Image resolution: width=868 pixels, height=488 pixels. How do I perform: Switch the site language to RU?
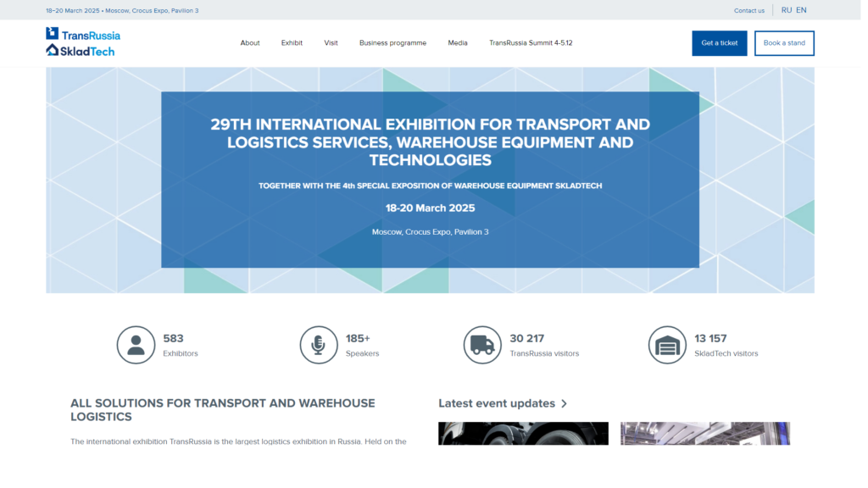click(786, 10)
